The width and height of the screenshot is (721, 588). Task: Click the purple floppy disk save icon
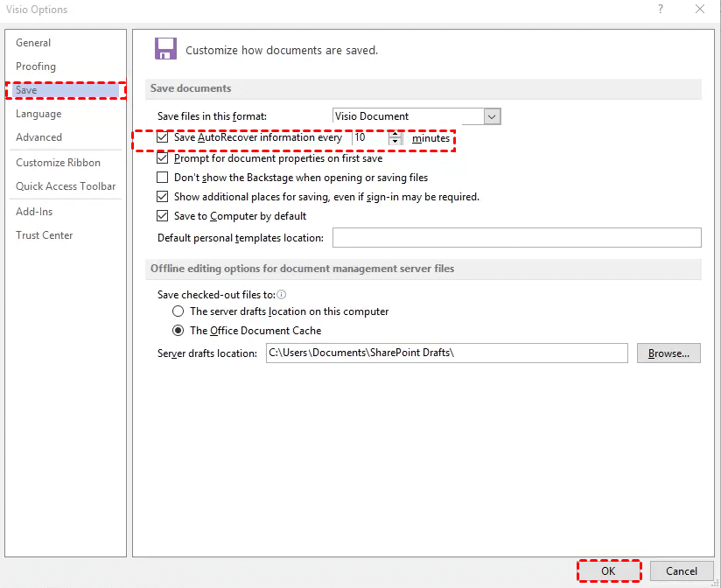point(165,49)
